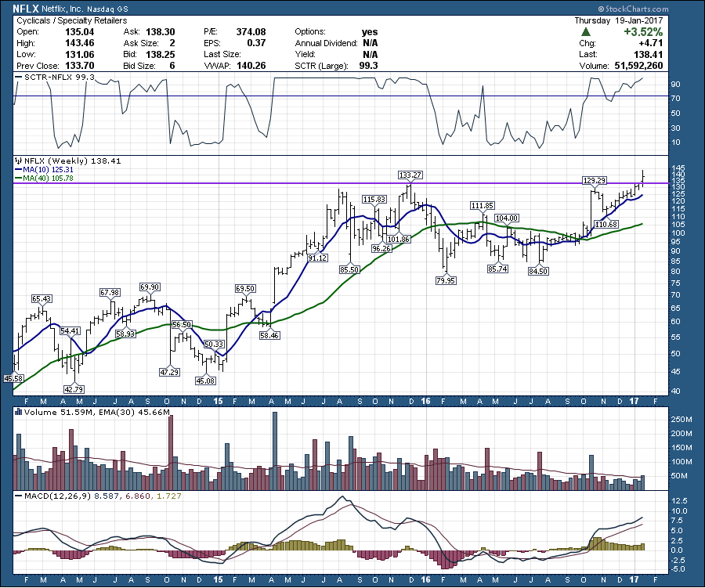Screen dimensions: 705x588
Task: Click the volume bars icon beside Volume label
Action: tap(19, 412)
